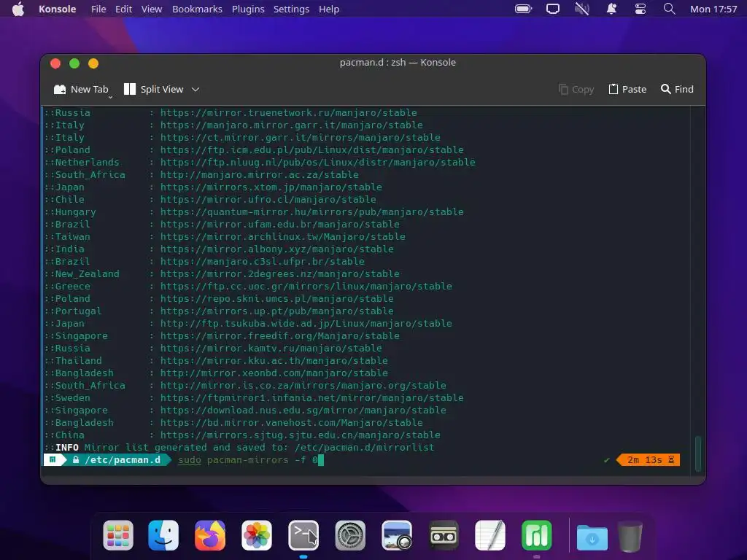Click the Hungary country label
Screen dimensions: 747x560
point(75,212)
